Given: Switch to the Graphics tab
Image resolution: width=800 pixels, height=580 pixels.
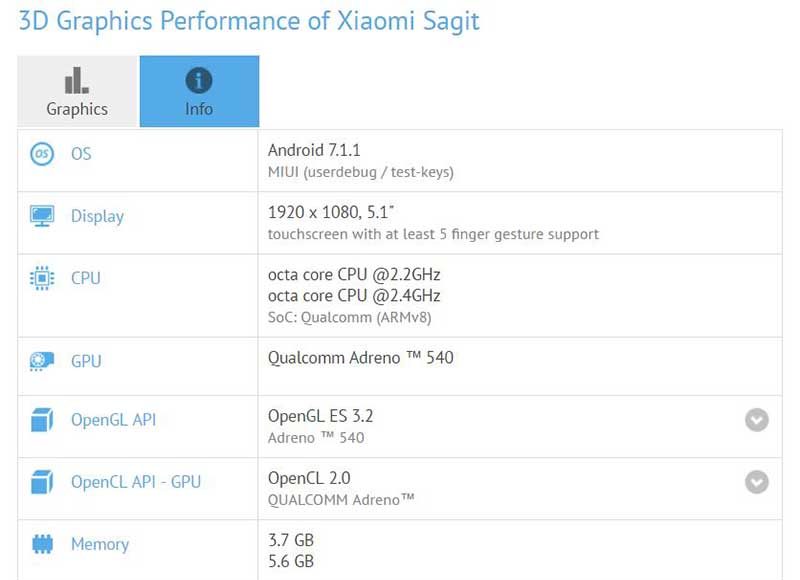Looking at the screenshot, I should [77, 92].
